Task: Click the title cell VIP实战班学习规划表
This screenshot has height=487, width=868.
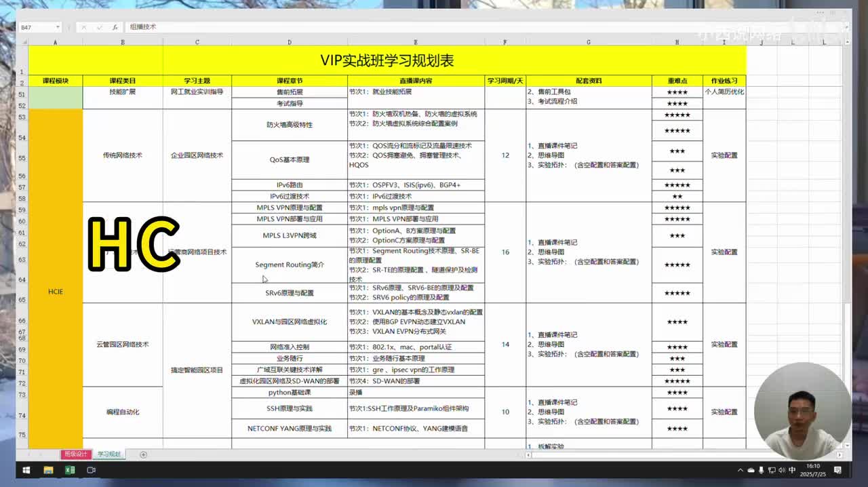Action: 387,60
